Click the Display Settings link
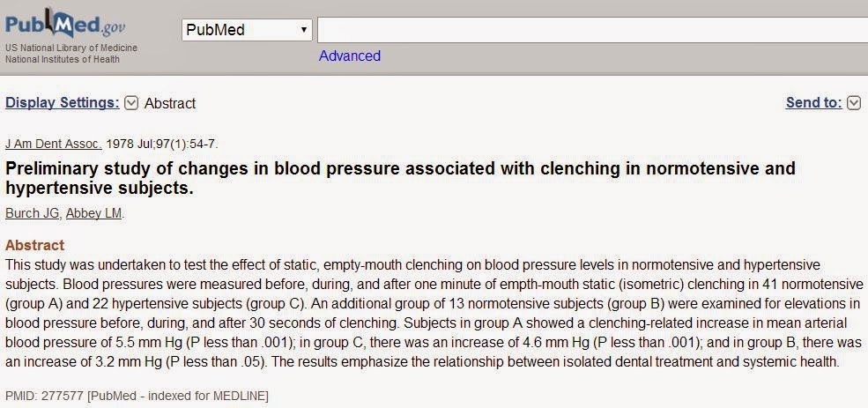The image size is (868, 408). 63,103
